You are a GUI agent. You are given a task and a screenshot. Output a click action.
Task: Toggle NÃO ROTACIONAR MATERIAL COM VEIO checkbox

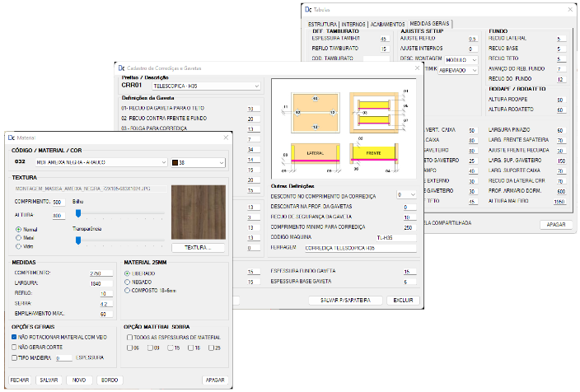[14, 338]
